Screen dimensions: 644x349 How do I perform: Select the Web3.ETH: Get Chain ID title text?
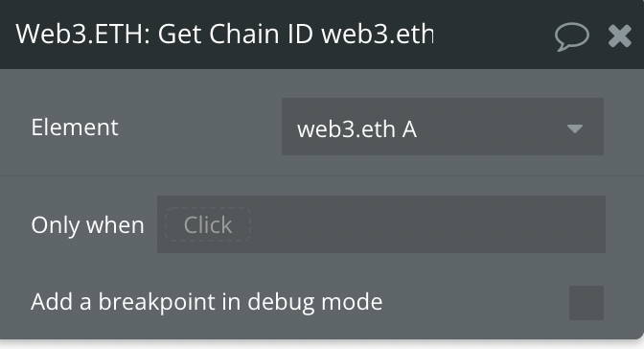coord(224,34)
